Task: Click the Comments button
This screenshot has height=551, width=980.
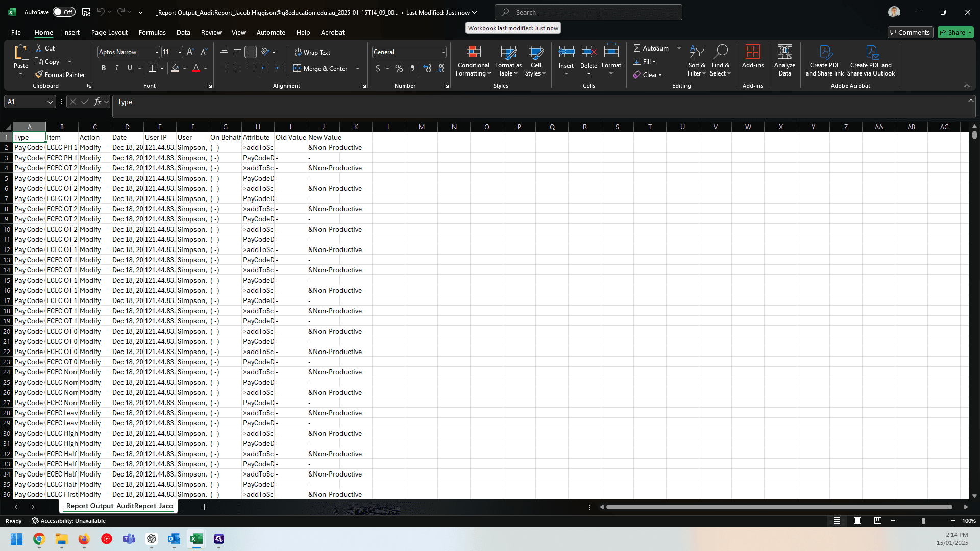Action: point(910,32)
